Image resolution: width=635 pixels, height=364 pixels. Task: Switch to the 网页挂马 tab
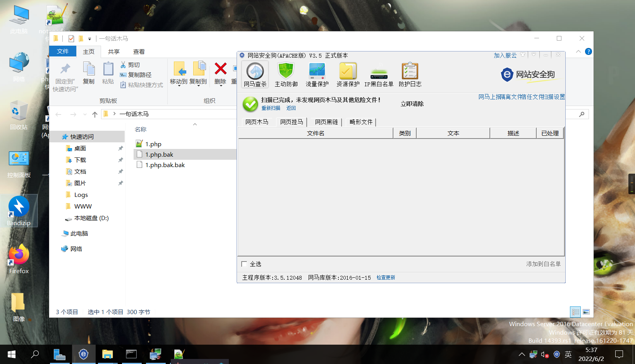[x=291, y=122]
